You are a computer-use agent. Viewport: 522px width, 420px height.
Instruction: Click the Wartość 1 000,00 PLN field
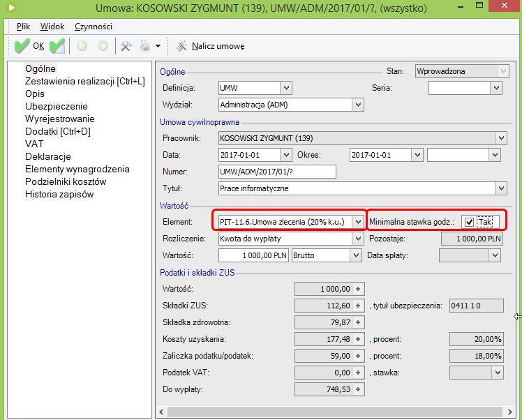253,255
